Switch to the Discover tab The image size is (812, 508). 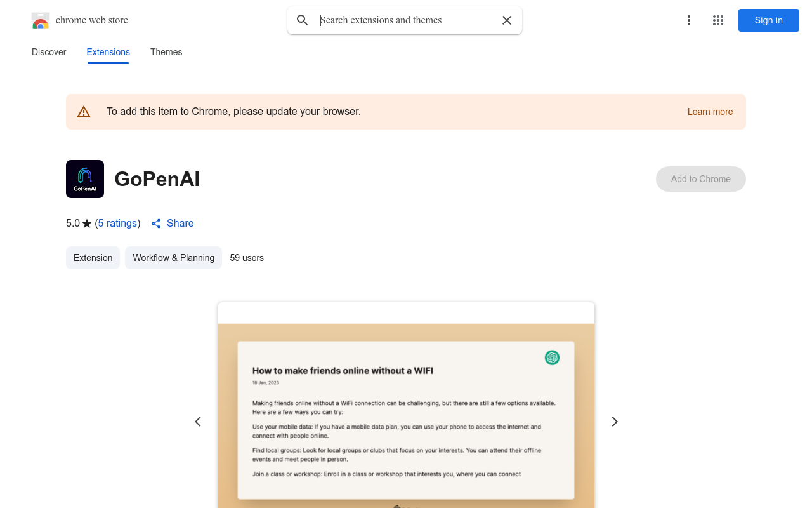[49, 52]
